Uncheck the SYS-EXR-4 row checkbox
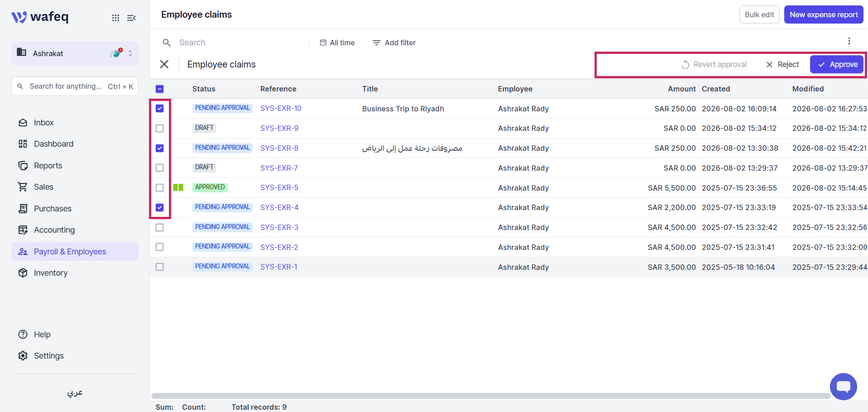The height and width of the screenshot is (412, 868). [x=160, y=207]
